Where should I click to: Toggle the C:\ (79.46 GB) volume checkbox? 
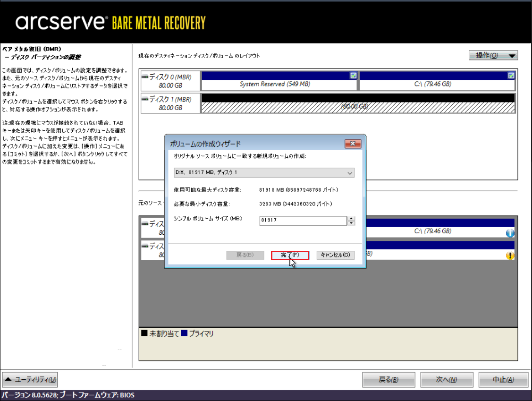511,76
